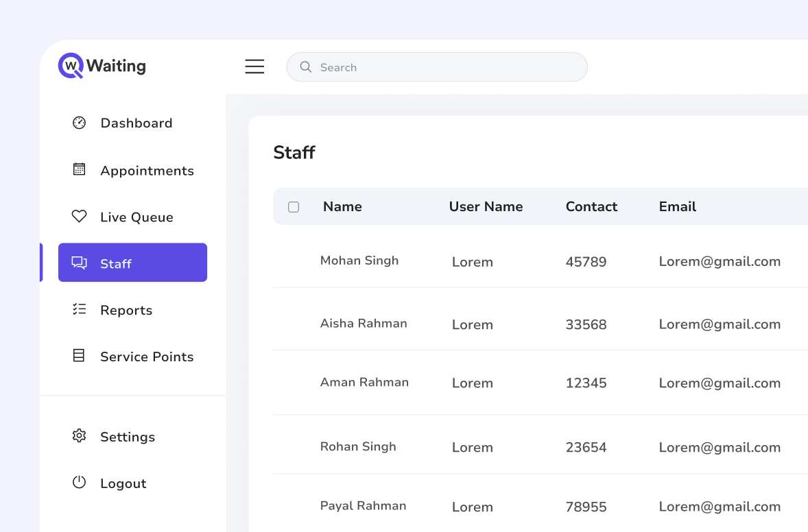
Task: Open Settings via the gear icon
Action: (79, 436)
